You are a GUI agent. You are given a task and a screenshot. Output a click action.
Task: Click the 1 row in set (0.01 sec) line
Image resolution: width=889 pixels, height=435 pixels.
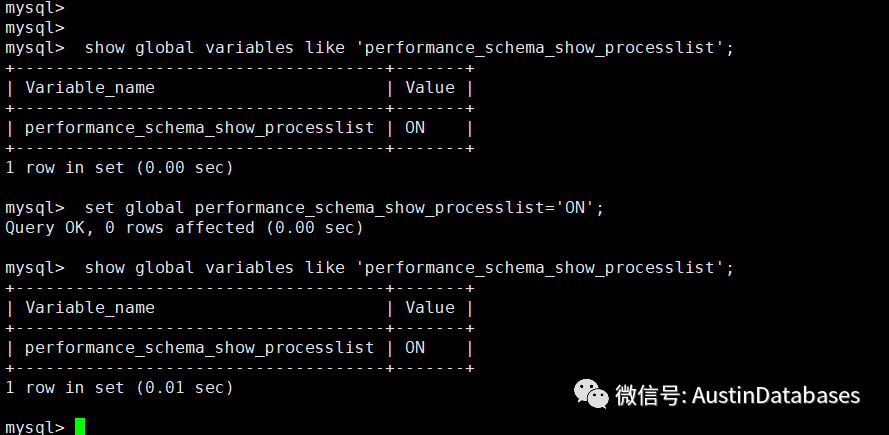point(119,388)
